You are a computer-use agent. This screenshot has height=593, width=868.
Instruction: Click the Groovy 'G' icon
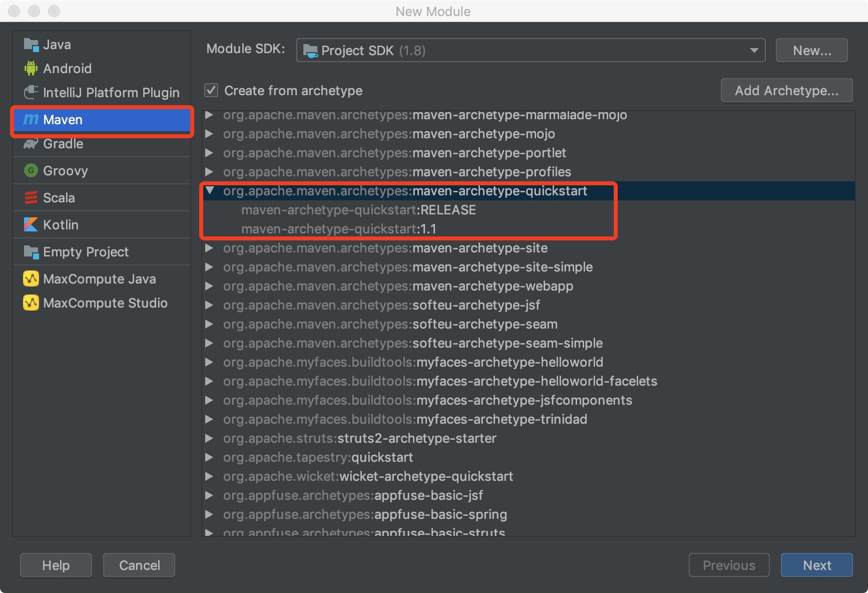(x=31, y=170)
